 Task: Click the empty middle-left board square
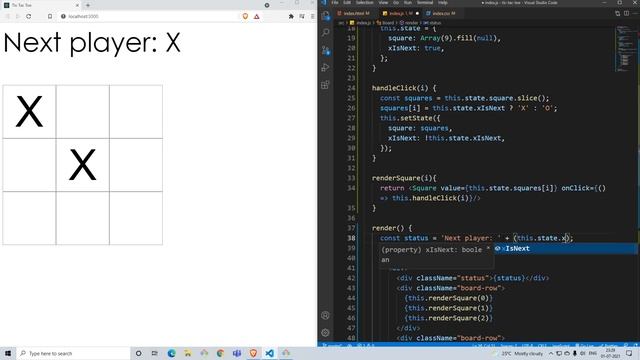29,165
